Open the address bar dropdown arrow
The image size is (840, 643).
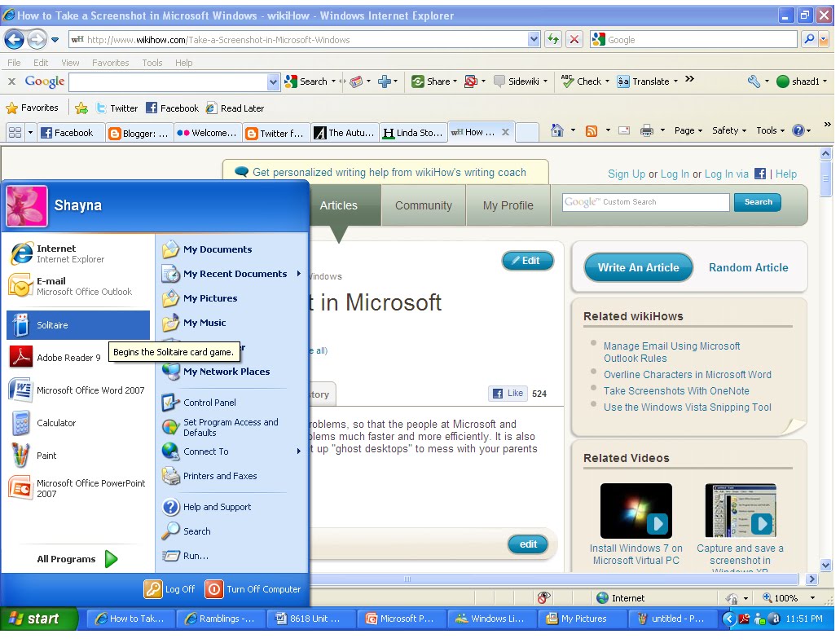(x=534, y=39)
